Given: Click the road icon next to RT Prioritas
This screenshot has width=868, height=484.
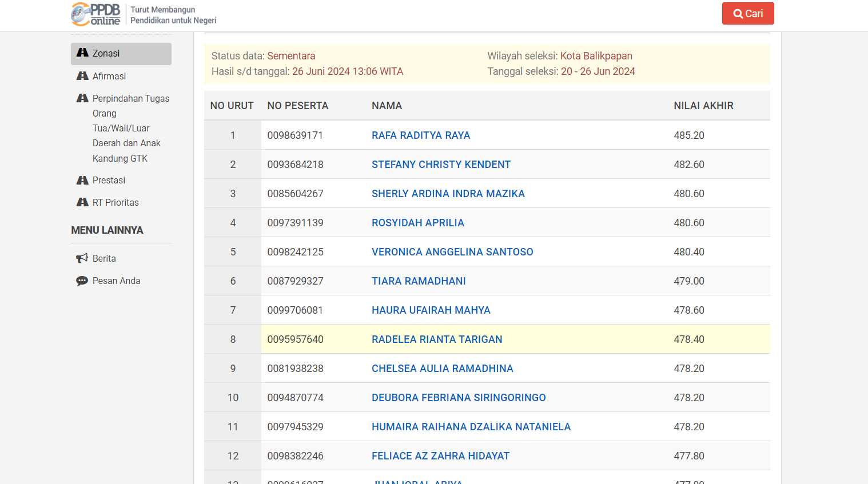Looking at the screenshot, I should click(82, 202).
